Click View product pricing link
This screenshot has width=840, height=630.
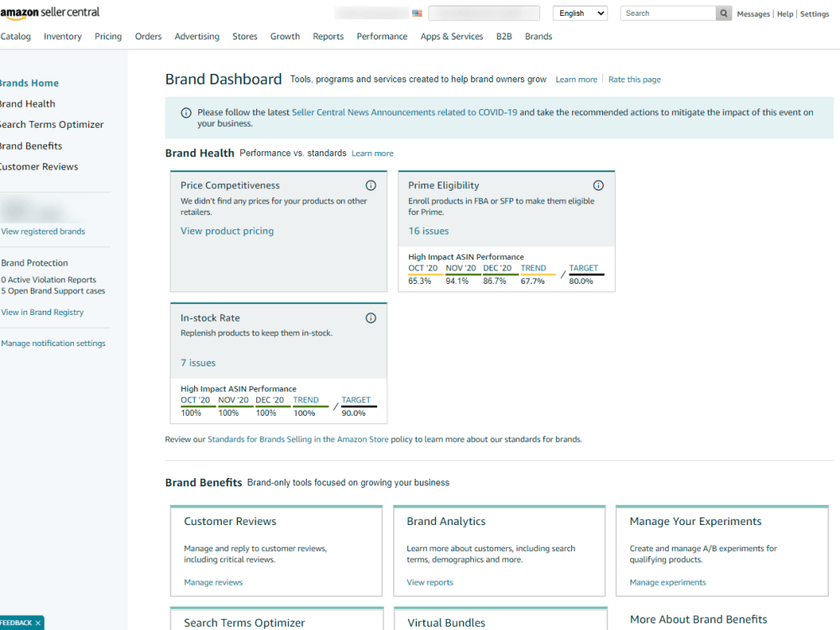[x=227, y=231]
